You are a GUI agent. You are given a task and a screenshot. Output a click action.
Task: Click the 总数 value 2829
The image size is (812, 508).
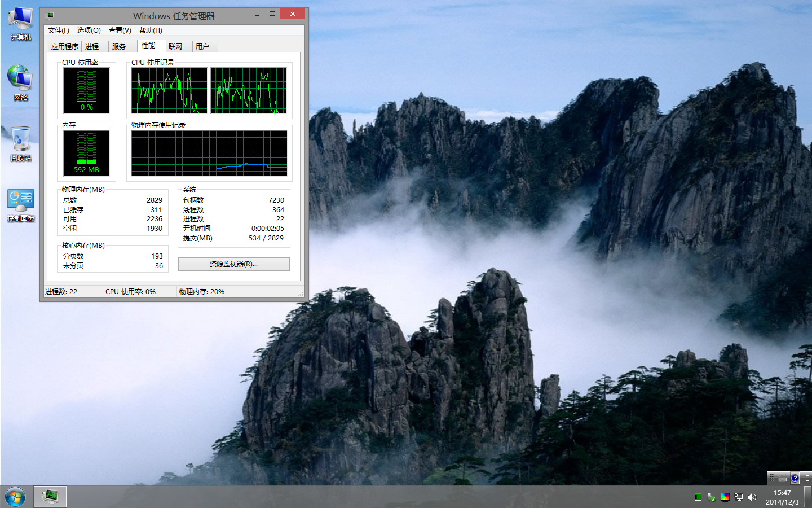tap(155, 200)
